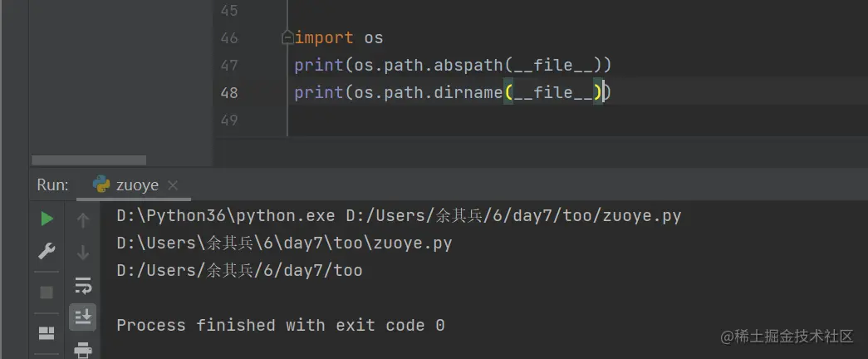Click the Print console output icon

click(83, 349)
